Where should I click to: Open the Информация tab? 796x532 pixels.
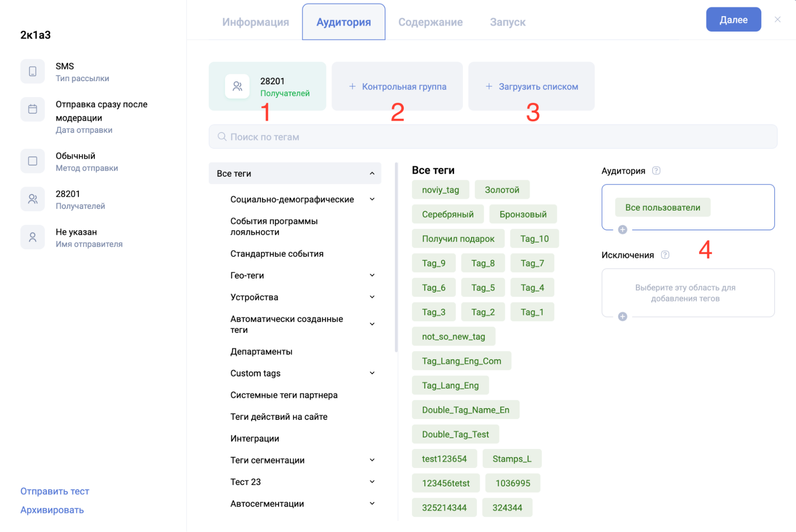[x=256, y=22]
